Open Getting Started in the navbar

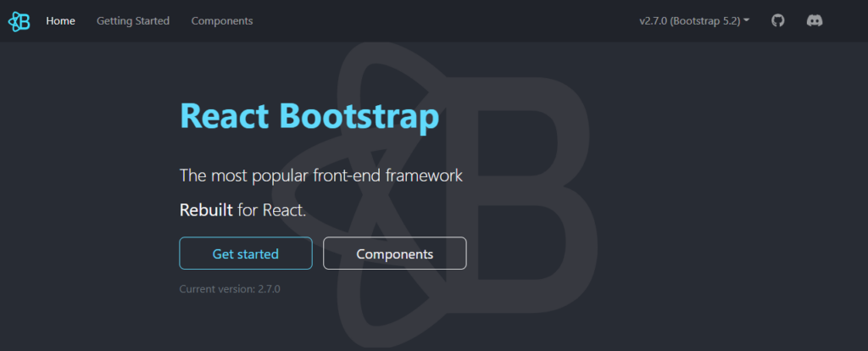(133, 21)
